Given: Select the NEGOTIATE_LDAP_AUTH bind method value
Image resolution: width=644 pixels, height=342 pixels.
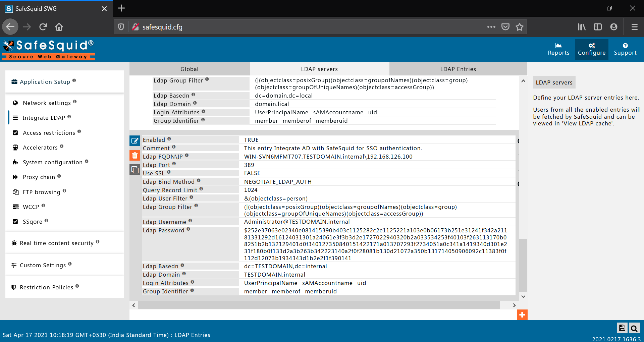Looking at the screenshot, I should 278,182.
